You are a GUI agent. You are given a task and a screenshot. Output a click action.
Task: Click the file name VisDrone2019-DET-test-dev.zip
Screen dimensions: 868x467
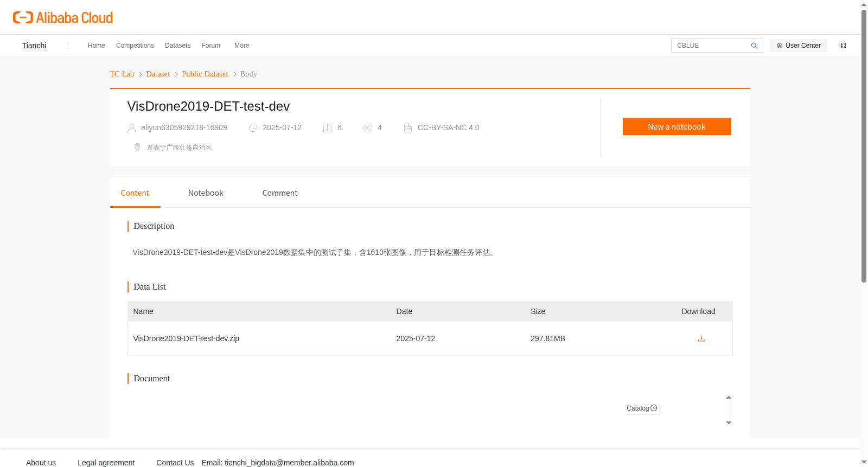point(186,338)
